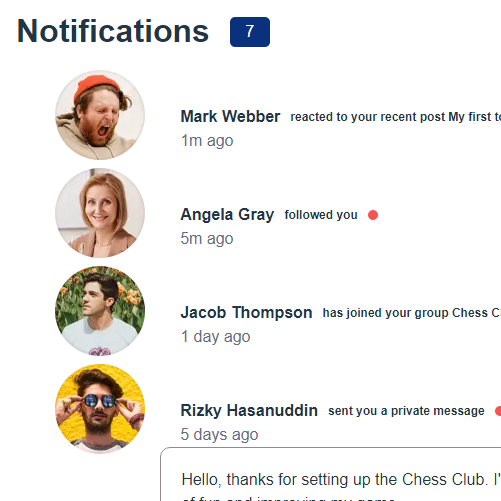Click the Notifications heading
501x501 pixels.
tap(113, 31)
